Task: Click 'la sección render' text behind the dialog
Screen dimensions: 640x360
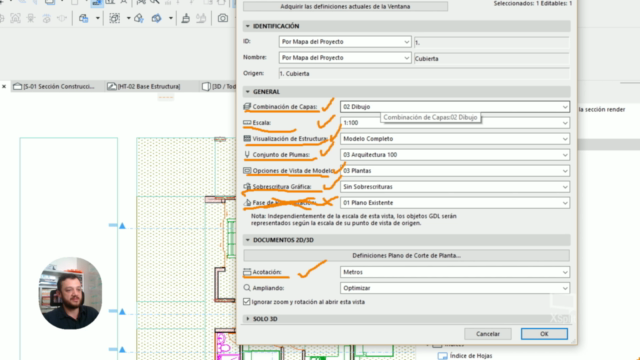Action: pos(602,109)
